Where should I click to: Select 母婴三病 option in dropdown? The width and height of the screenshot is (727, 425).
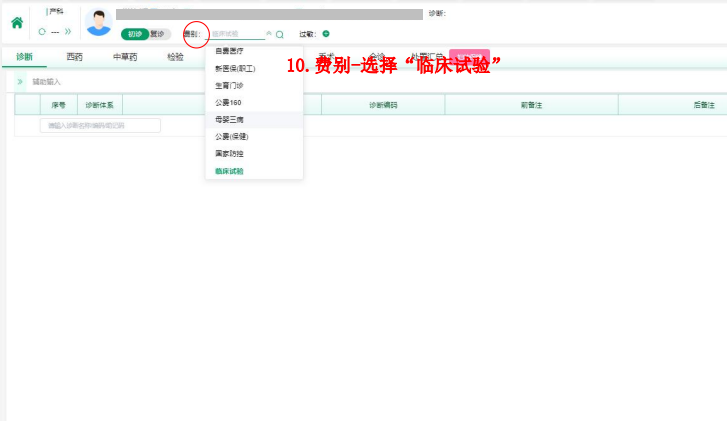click(x=229, y=119)
